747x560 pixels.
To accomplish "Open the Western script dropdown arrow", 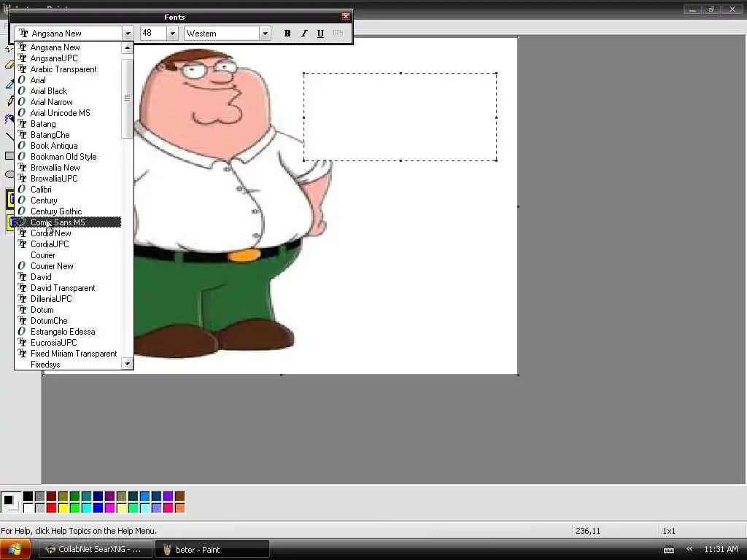I will pyautogui.click(x=266, y=34).
